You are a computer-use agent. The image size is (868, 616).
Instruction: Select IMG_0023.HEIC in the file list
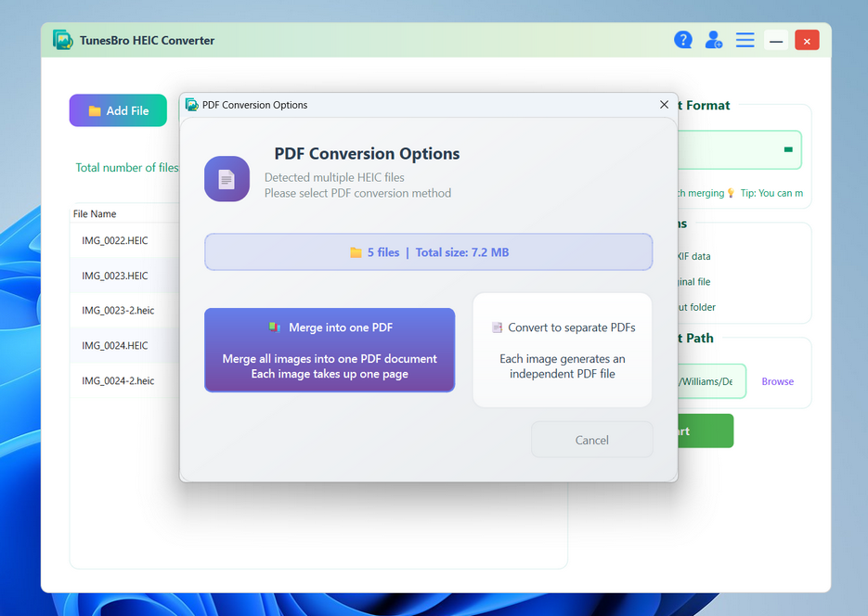tap(124, 276)
